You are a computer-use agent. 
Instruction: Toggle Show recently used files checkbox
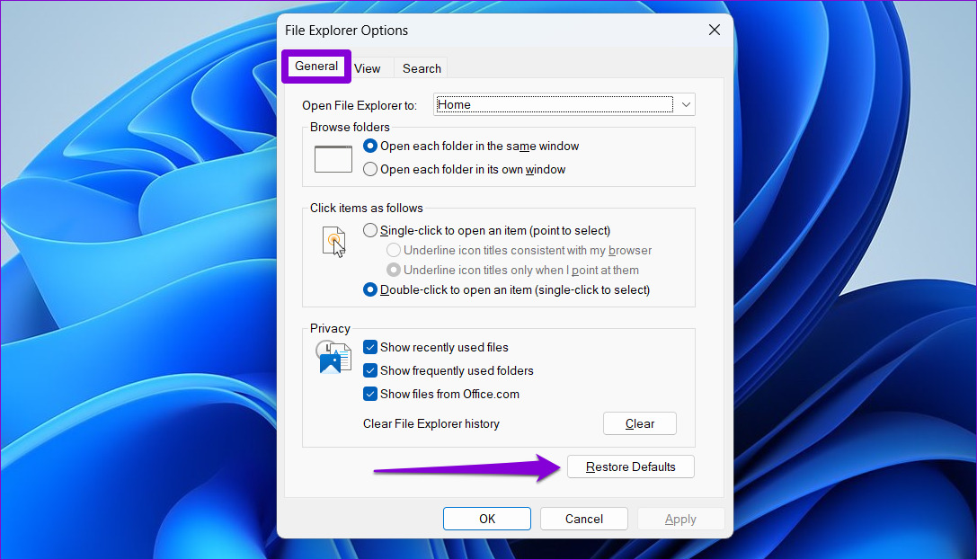(x=370, y=347)
